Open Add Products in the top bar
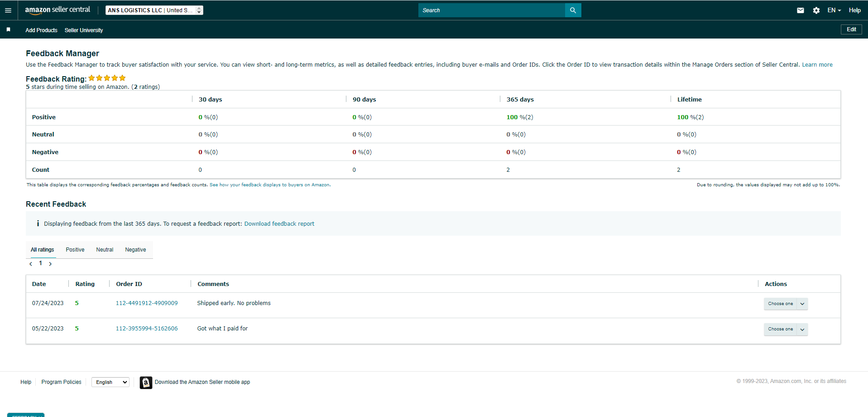Image resolution: width=868 pixels, height=417 pixels. click(41, 30)
